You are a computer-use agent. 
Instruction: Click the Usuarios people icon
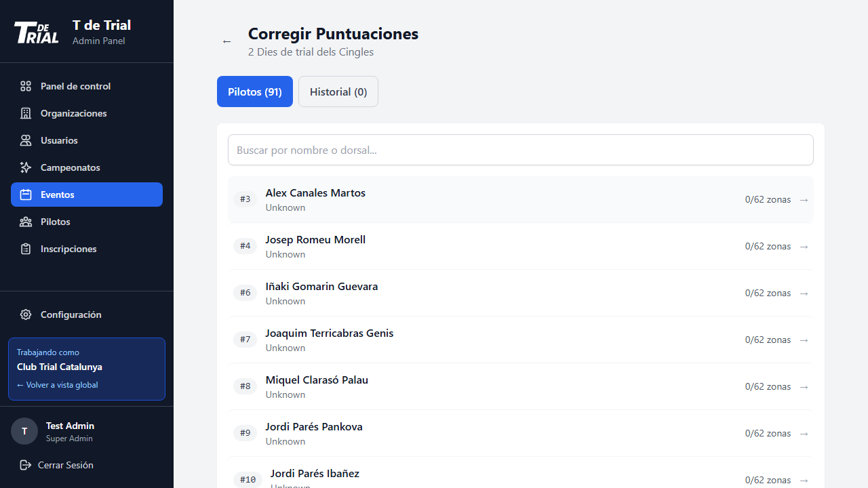(26, 140)
